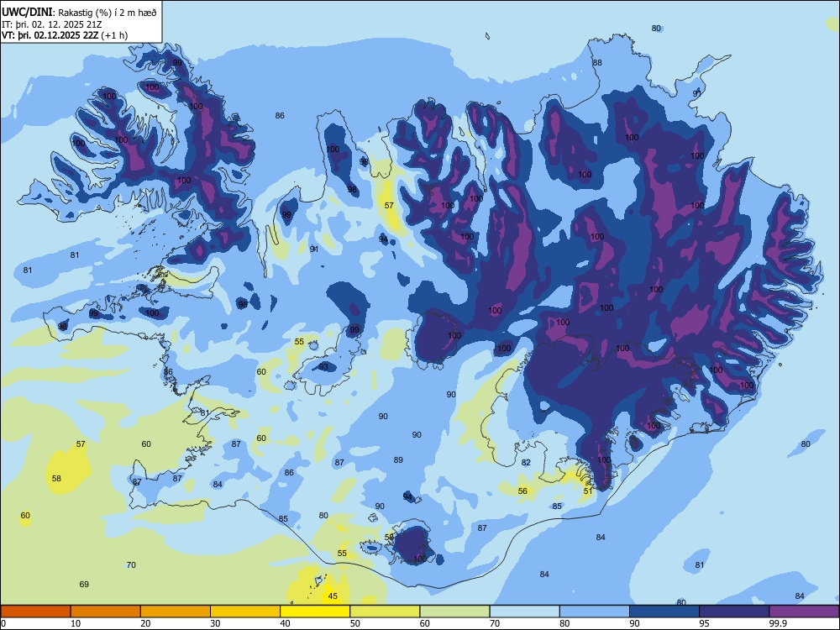Click the legend tick label '50'
The height and width of the screenshot is (630, 840).
(354, 623)
